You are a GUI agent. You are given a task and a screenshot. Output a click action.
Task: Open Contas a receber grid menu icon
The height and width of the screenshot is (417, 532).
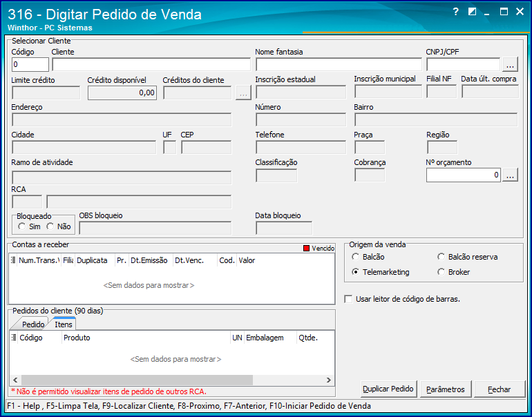coord(13,260)
